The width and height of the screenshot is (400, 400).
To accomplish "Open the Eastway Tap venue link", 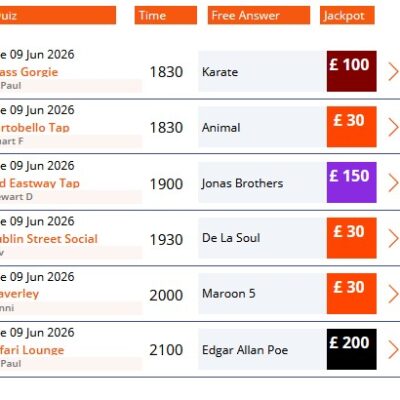I will pyautogui.click(x=40, y=183).
